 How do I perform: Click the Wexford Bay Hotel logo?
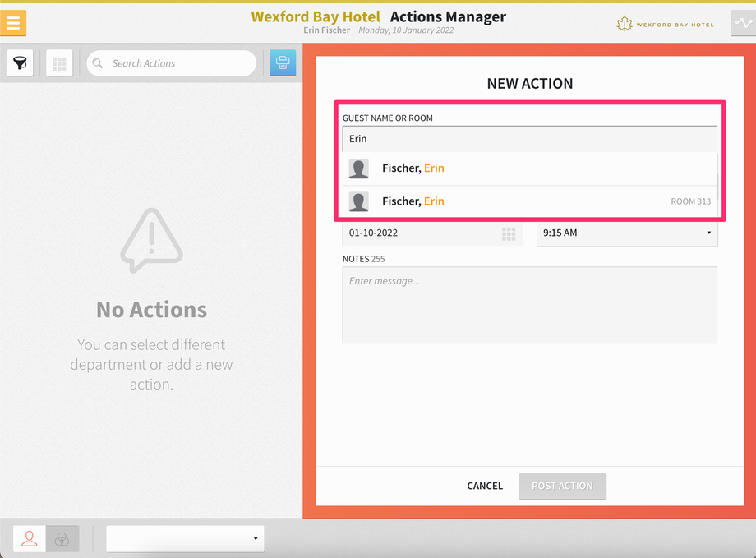(666, 24)
